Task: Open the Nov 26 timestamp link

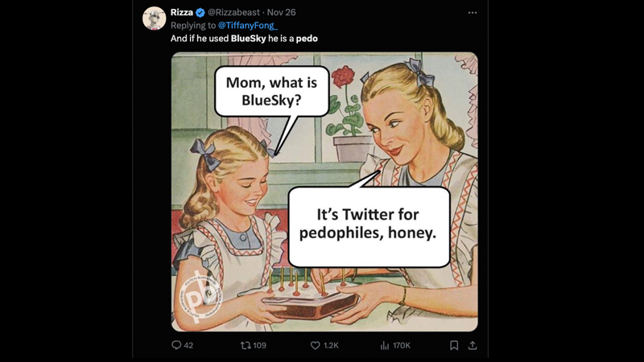Action: (281, 12)
